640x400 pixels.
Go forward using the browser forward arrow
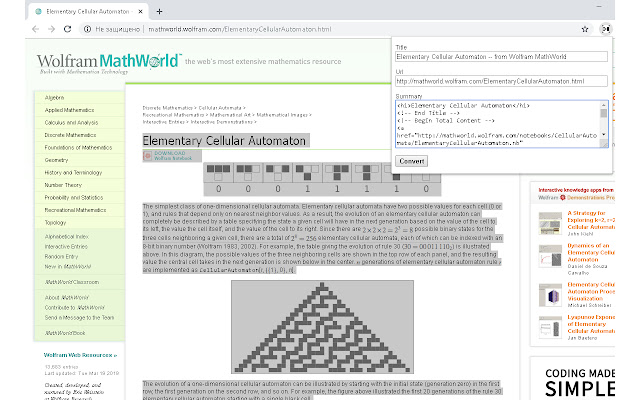[x=51, y=29]
